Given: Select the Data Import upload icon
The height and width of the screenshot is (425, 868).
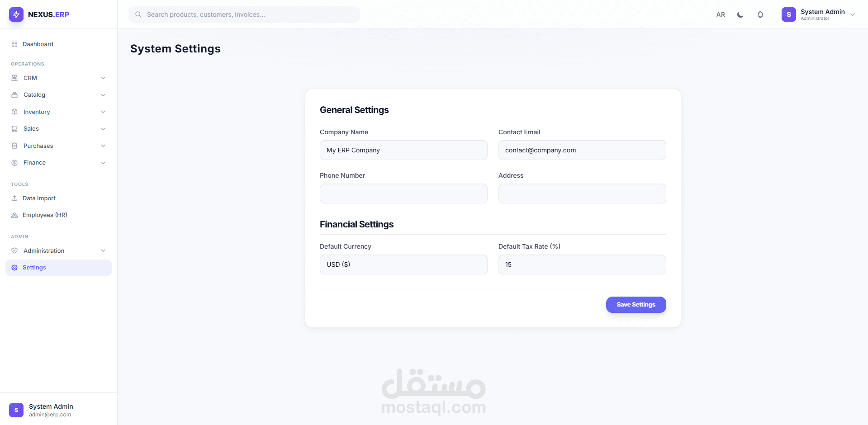Looking at the screenshot, I should 14,198.
